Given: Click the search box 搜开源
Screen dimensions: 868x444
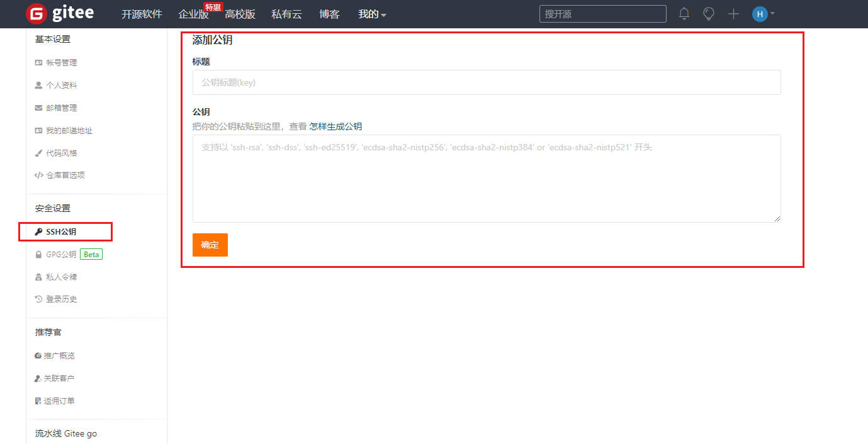Looking at the screenshot, I should [602, 14].
